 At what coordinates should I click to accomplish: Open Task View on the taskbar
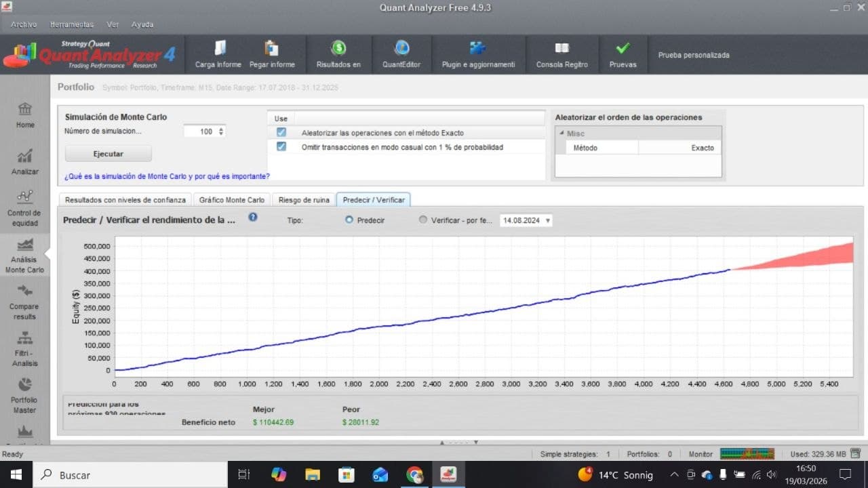tap(244, 474)
